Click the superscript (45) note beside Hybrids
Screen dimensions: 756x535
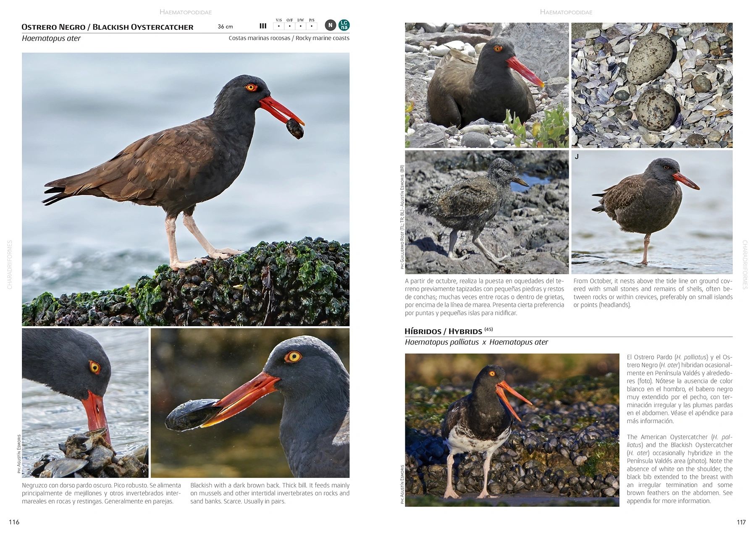488,330
